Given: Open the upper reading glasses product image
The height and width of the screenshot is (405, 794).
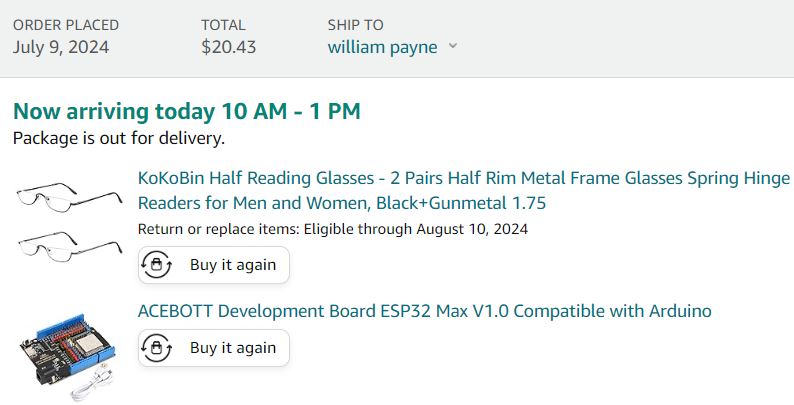Looking at the screenshot, I should [x=69, y=195].
